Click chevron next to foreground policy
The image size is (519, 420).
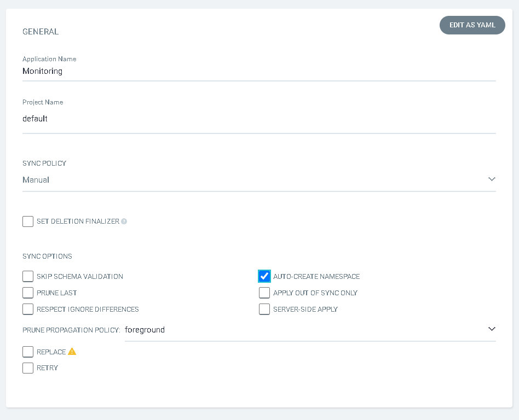click(491, 329)
